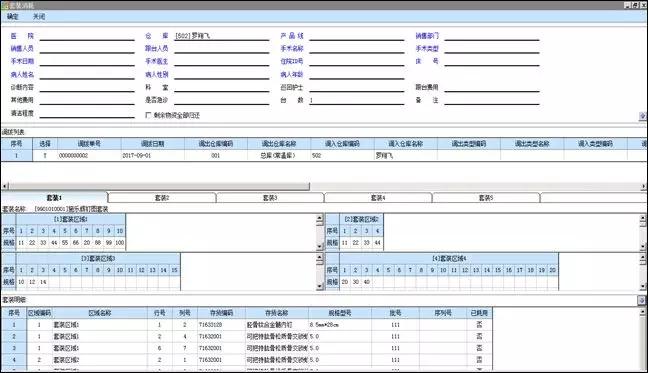Click the scroll-down arrow of 套装区域1 panel

[319, 247]
